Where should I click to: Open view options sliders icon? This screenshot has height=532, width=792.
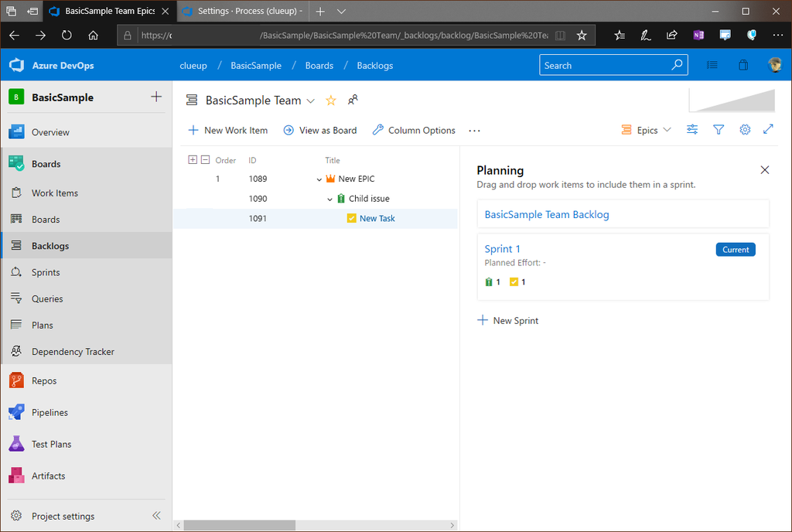692,130
